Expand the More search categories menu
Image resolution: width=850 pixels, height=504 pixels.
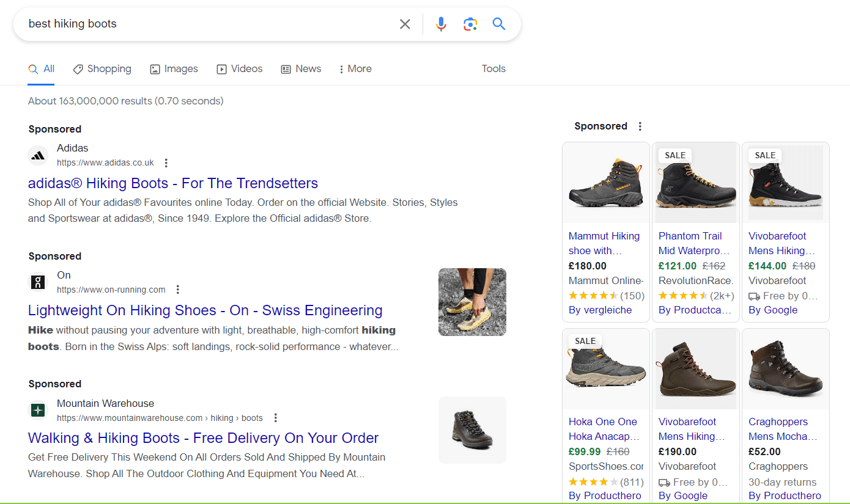point(355,69)
